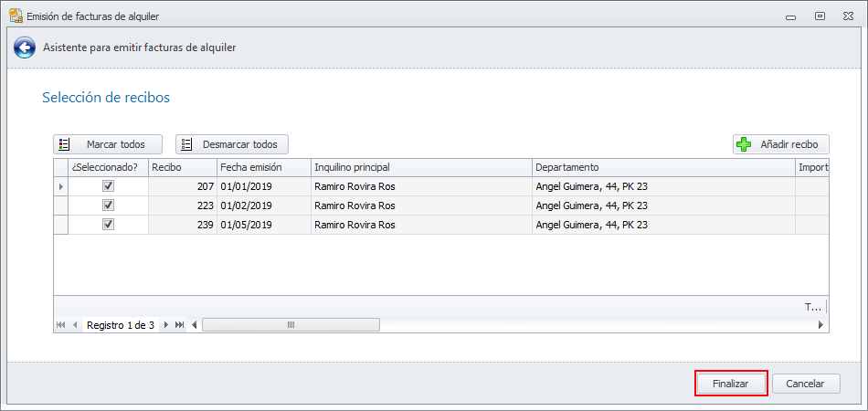The height and width of the screenshot is (411, 868).
Task: Click the horizontal scrollbar thumb
Action: tap(291, 325)
